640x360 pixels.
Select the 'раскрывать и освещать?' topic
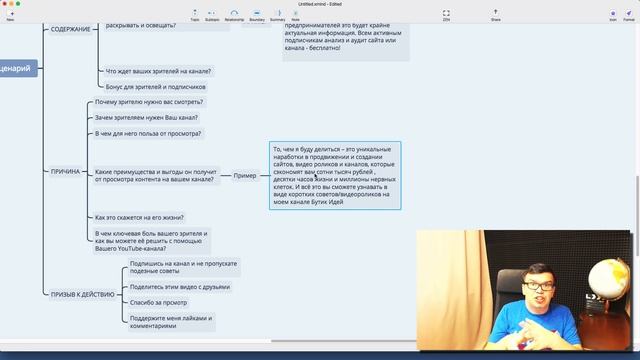(167, 27)
